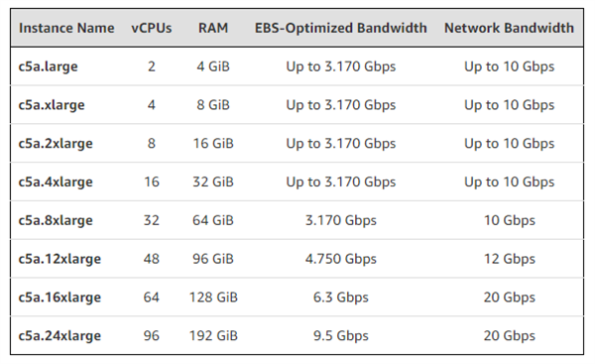This screenshot has width=595, height=364.
Task: Click the 4.750 Gbps EBS bandwidth cell
Action: pos(341,259)
